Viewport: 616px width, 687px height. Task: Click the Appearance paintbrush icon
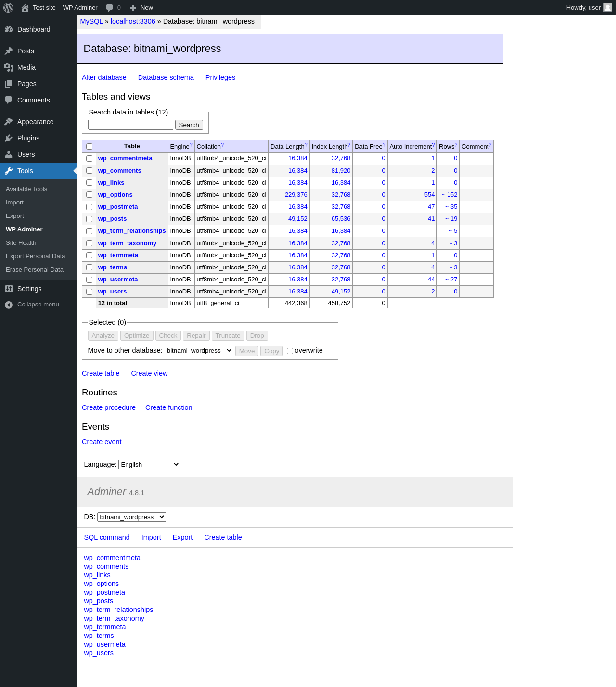(x=9, y=122)
